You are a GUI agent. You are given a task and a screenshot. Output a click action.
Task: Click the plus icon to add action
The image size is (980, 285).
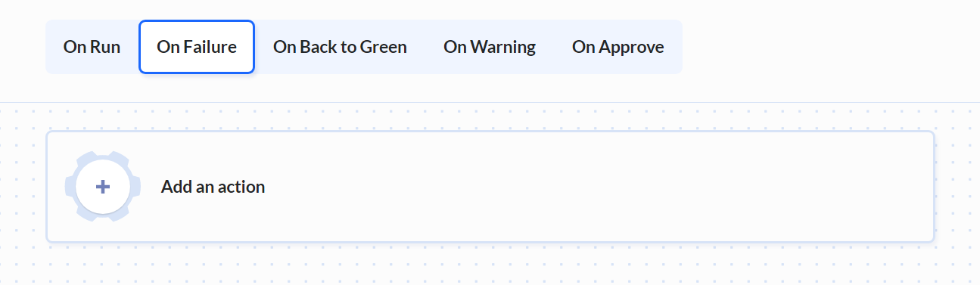pyautogui.click(x=103, y=187)
